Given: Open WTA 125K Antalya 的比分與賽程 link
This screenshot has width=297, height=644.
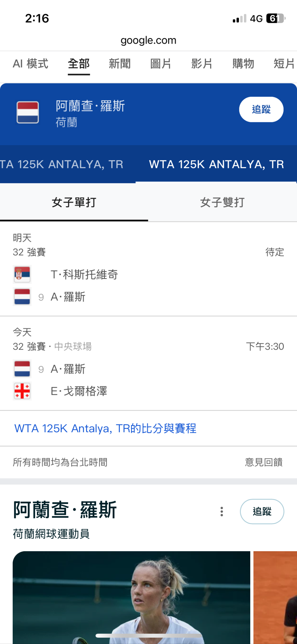Looking at the screenshot, I should pyautogui.click(x=105, y=428).
